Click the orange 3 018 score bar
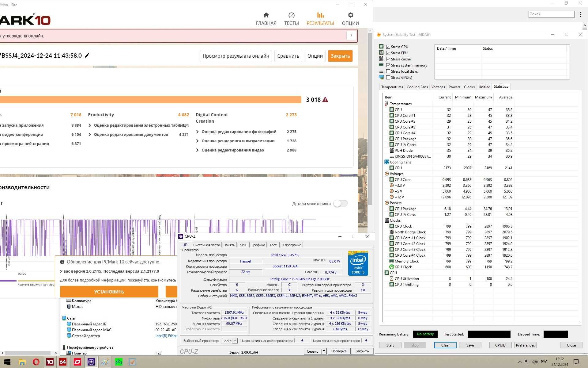588x368 pixels. coord(151,100)
